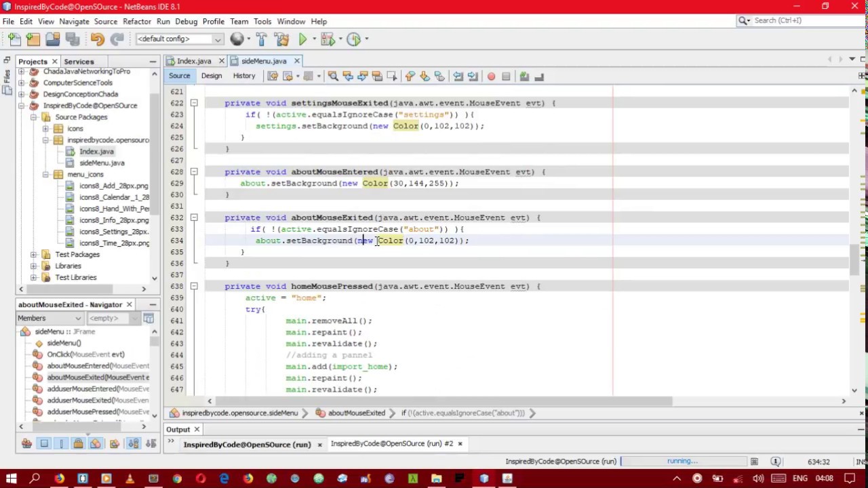Switch to the Index.java editor tab
Image resolution: width=868 pixels, height=488 pixels.
click(194, 61)
